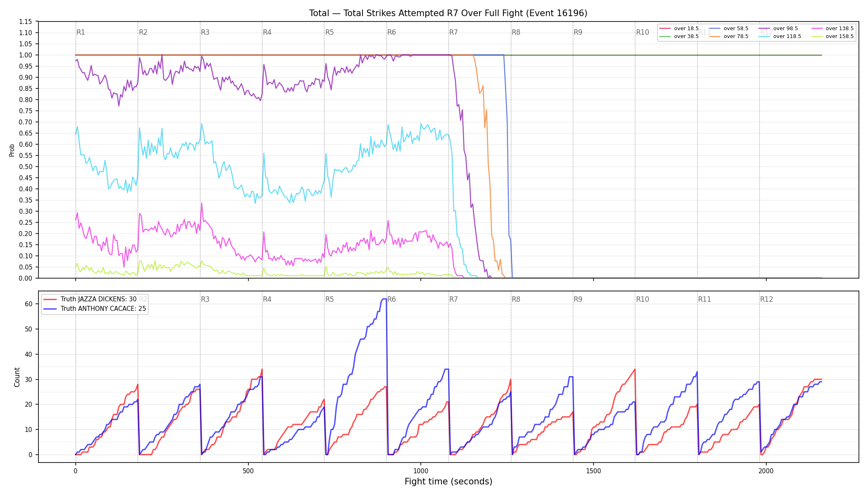Screen dimensions: 868x496
Task: Click the R10 round label in the top chart
Action: pyautogui.click(x=642, y=32)
